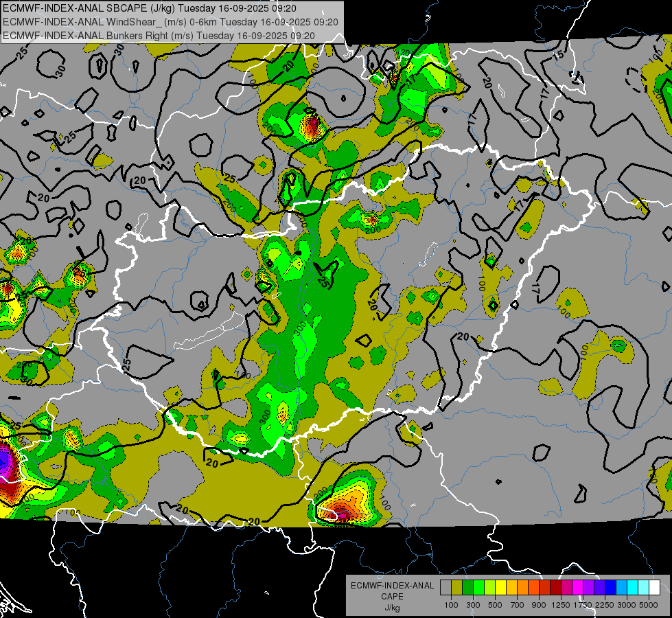Click the 900 tick label in legend
This screenshot has width=672, height=618.
click(539, 605)
